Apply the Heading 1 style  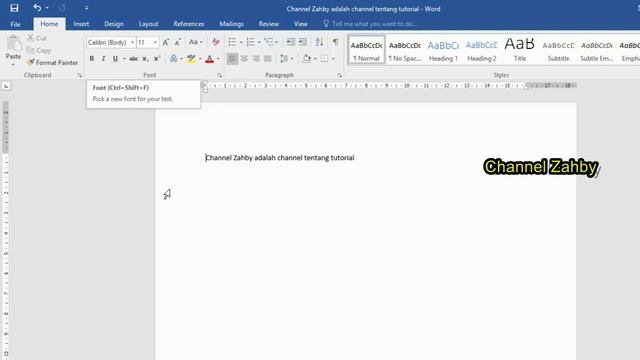tap(443, 50)
